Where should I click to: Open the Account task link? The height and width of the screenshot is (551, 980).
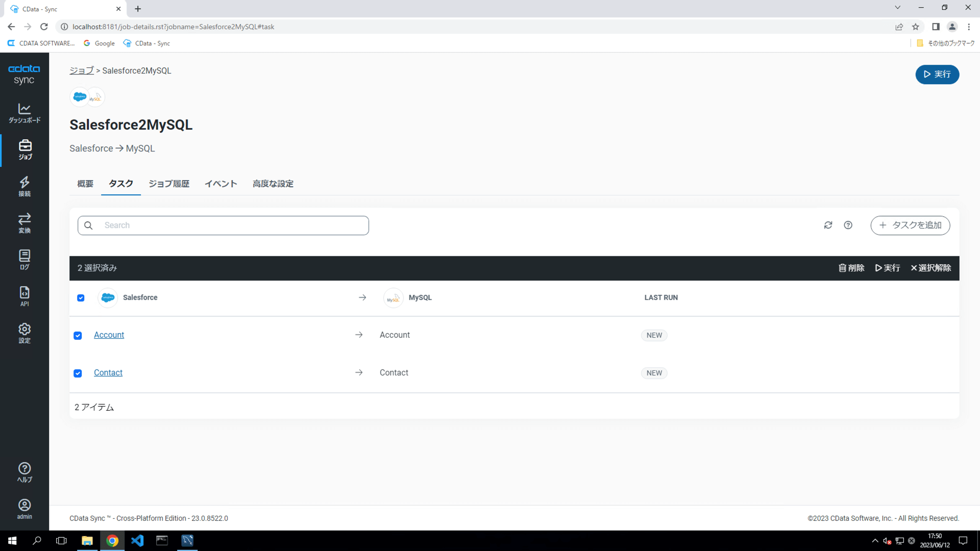click(x=109, y=335)
